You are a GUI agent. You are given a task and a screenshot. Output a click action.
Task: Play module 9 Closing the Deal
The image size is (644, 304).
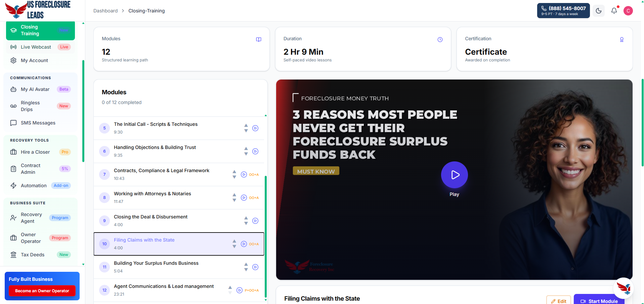click(x=255, y=221)
